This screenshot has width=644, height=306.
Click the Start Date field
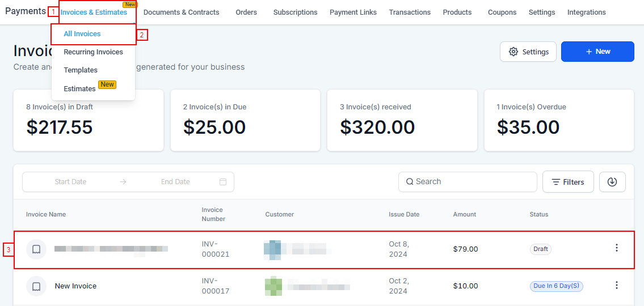[70, 182]
